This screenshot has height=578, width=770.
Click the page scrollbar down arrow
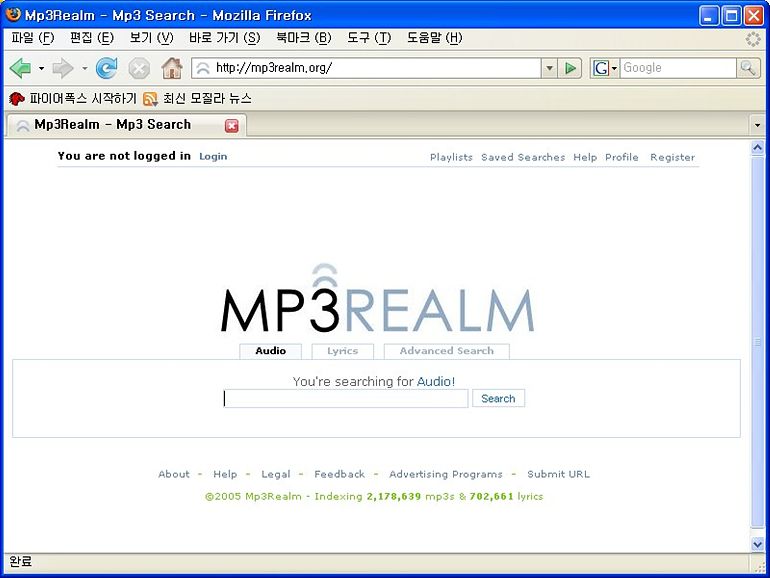tap(757, 544)
